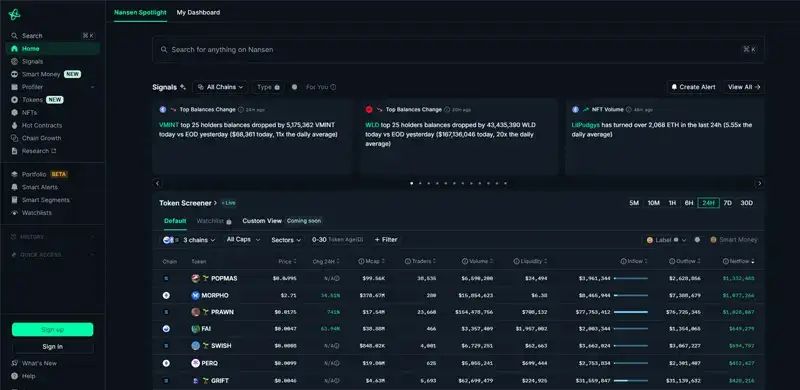Open Watchlists in the sidebar
This screenshot has height=390, width=800.
[x=36, y=212]
